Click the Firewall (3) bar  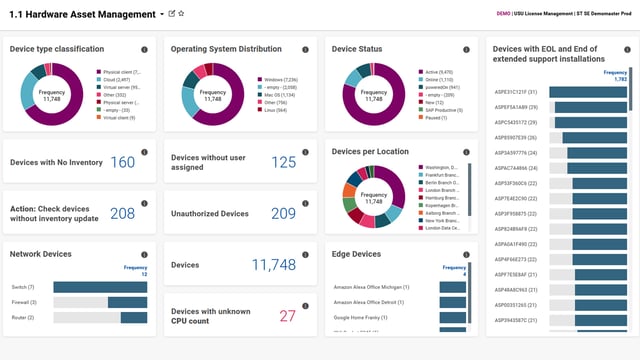pyautogui.click(x=127, y=302)
